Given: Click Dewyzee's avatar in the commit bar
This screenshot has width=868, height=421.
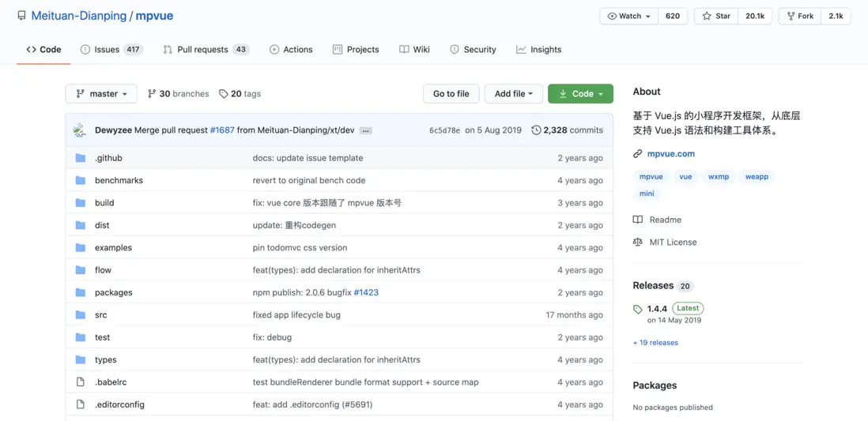Looking at the screenshot, I should [x=80, y=130].
